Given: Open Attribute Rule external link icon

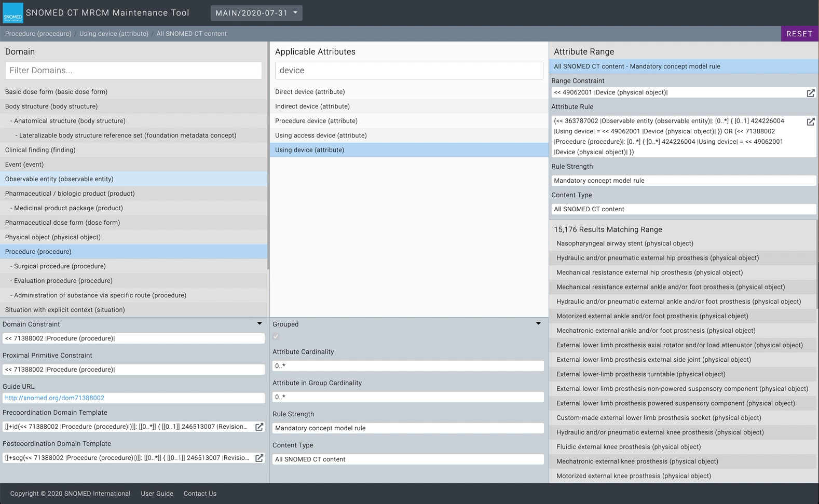Looking at the screenshot, I should pyautogui.click(x=810, y=121).
